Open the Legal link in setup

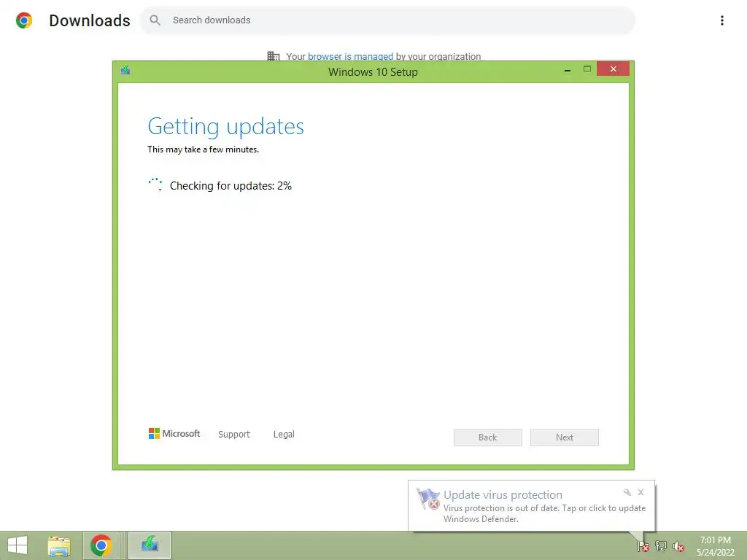click(284, 435)
